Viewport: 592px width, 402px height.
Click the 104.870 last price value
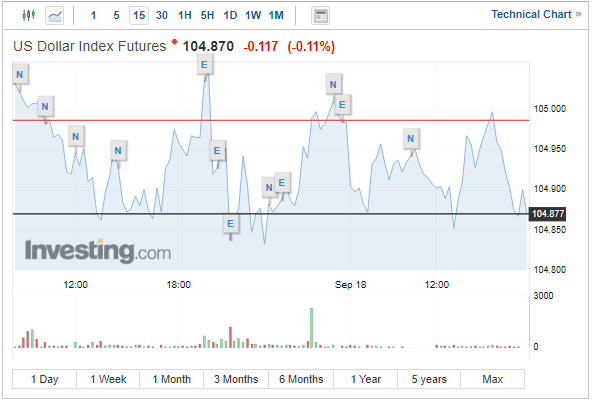(x=208, y=46)
